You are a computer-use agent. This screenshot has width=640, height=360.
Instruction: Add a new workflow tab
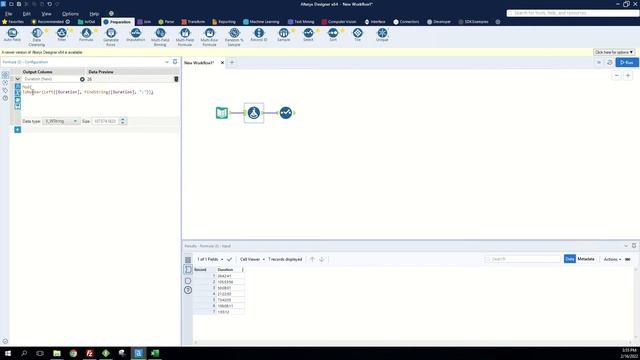click(x=232, y=62)
